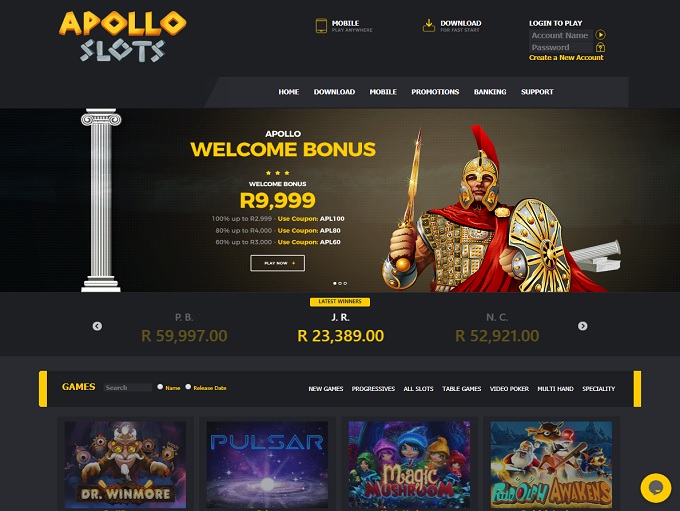The image size is (680, 511).
Task: Open the yellow live chat bubble
Action: point(655,488)
